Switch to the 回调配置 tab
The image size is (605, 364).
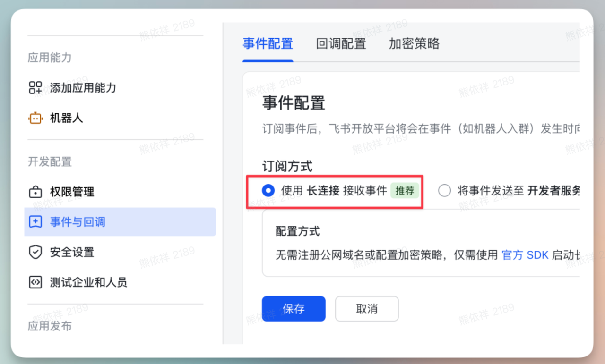[341, 43]
